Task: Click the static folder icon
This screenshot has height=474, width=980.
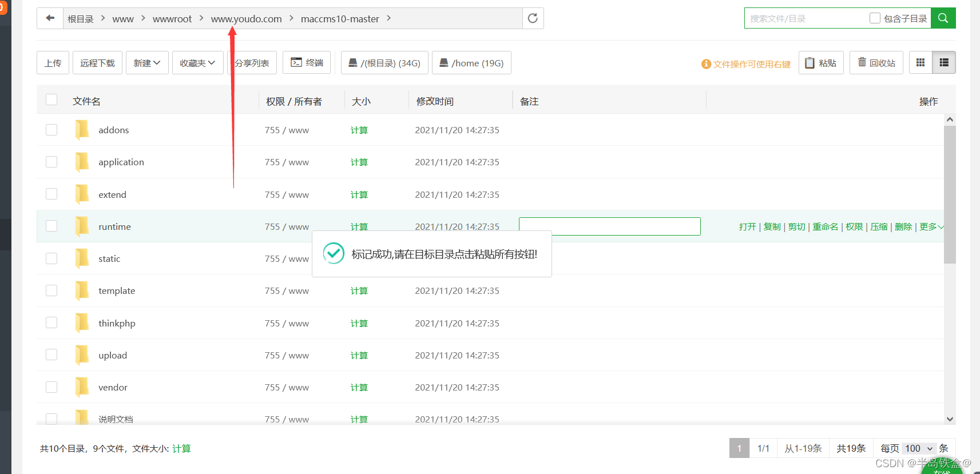Action: click(x=82, y=258)
